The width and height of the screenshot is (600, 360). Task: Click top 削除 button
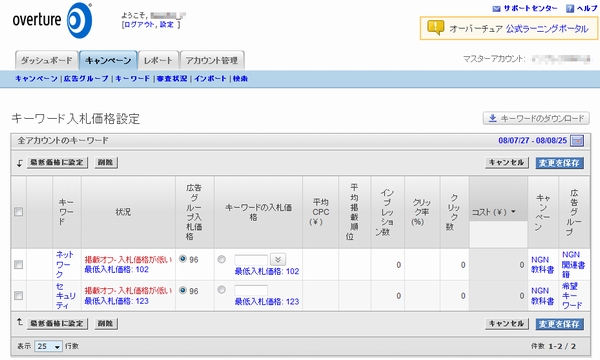[106, 163]
